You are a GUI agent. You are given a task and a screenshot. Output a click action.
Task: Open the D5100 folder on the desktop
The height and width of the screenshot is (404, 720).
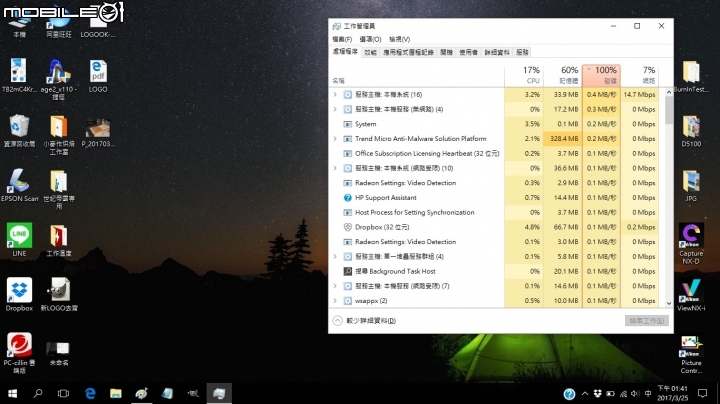point(691,131)
